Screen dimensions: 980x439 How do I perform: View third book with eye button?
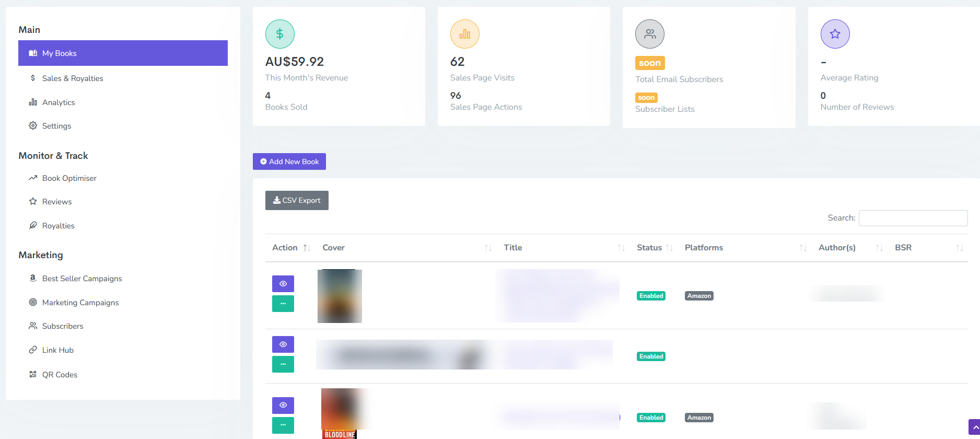[x=283, y=406]
